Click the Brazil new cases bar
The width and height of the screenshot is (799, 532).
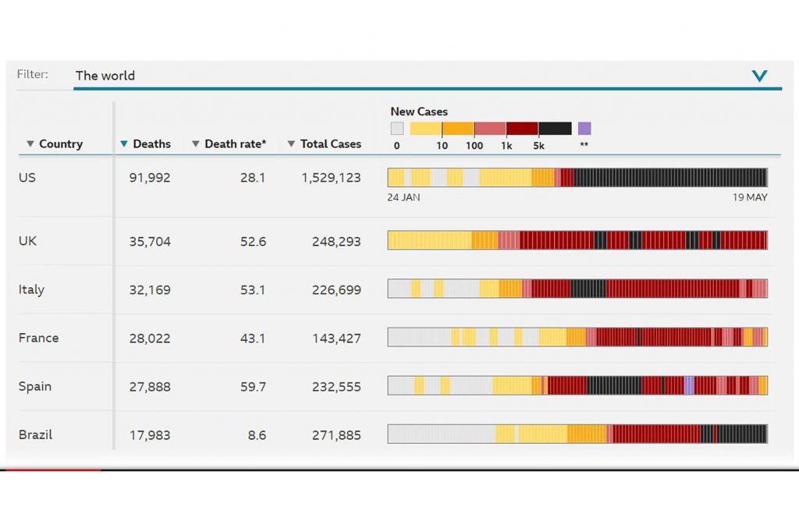click(x=577, y=434)
